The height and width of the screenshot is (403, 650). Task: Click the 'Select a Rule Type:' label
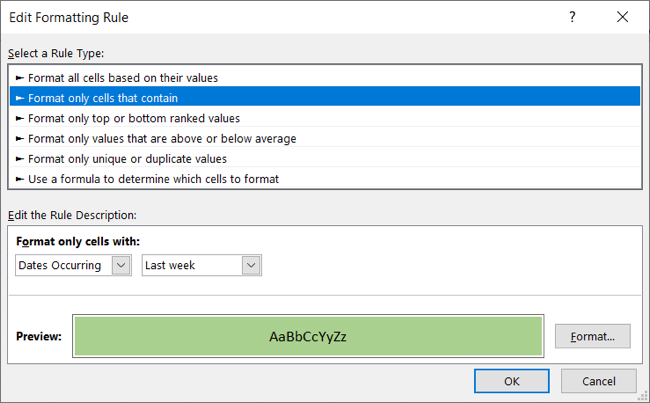tap(56, 53)
